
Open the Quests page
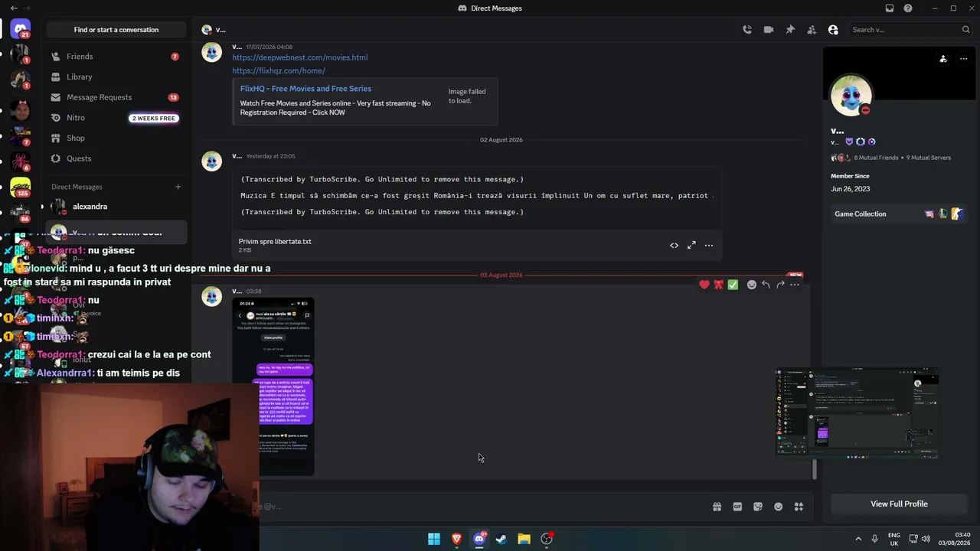point(115,158)
